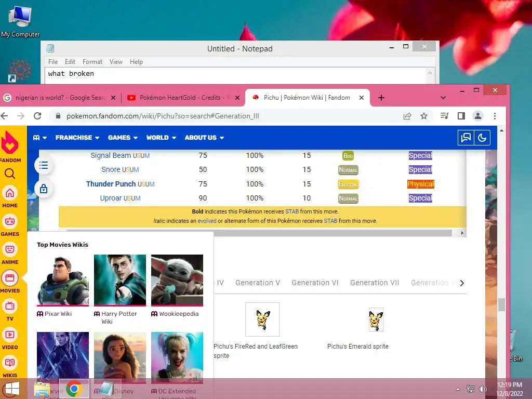The height and width of the screenshot is (399, 532).
Task: Click the Physical category label
Action: pyautogui.click(x=421, y=184)
